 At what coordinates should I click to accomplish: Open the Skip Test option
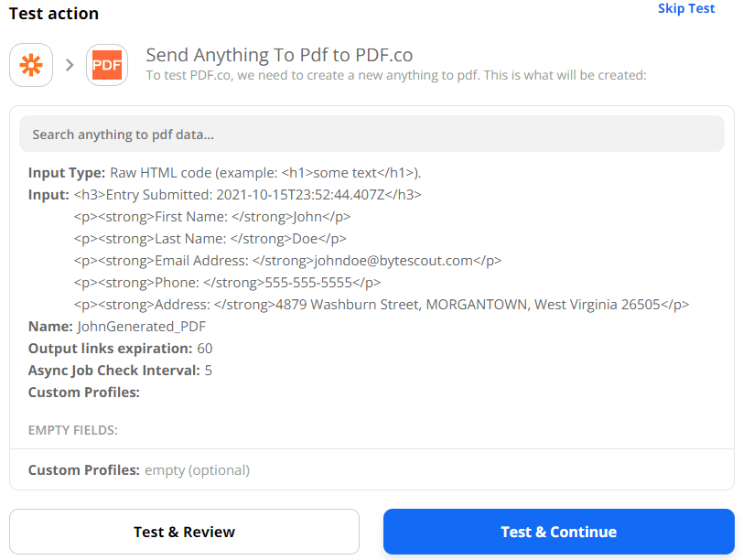[x=686, y=8]
